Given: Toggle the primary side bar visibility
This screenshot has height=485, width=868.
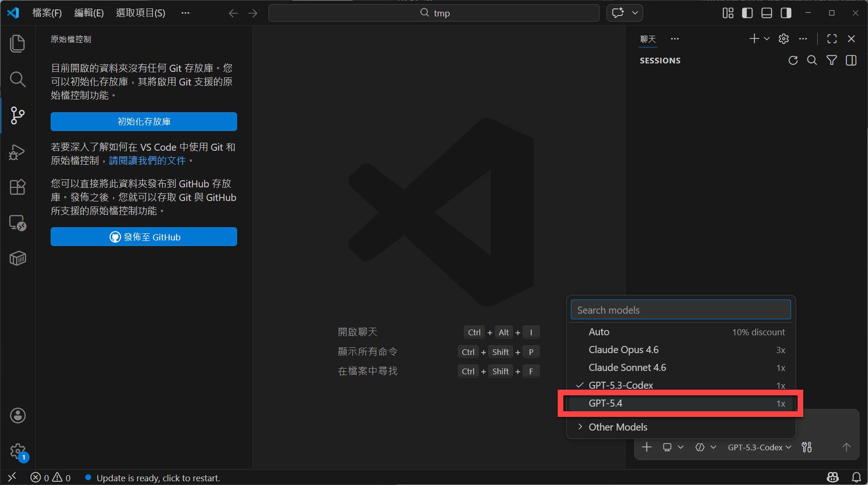Looking at the screenshot, I should (x=747, y=13).
